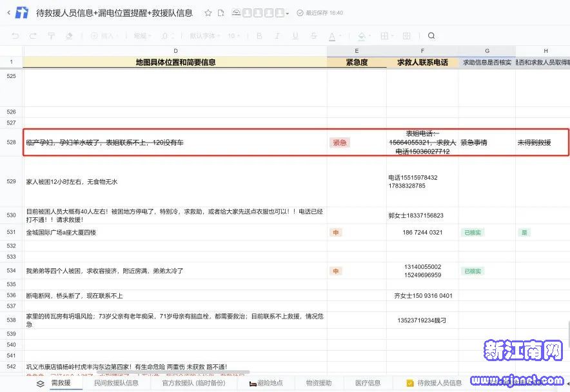
Task: Toggle italic text formatting
Action: click(x=277, y=36)
